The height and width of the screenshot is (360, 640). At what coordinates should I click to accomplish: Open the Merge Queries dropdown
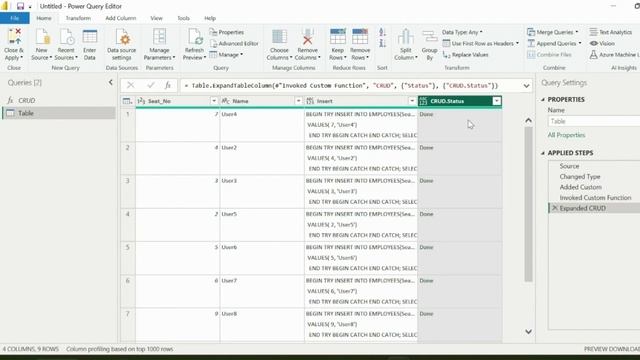tap(577, 32)
